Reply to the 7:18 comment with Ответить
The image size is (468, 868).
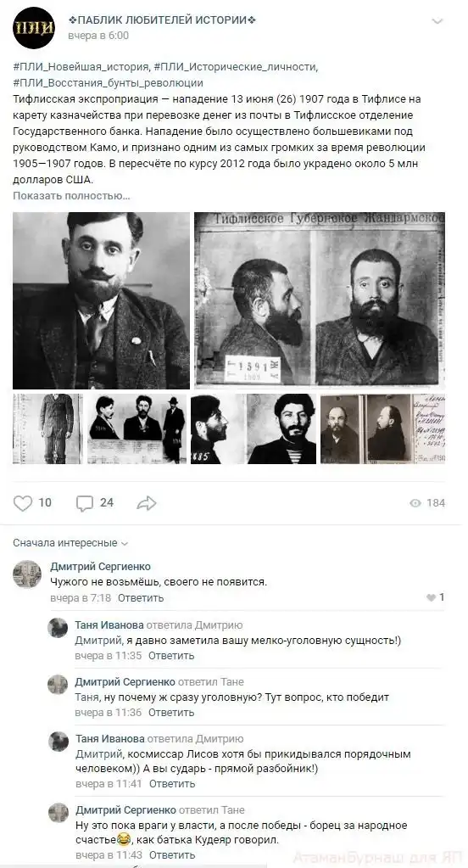(141, 598)
